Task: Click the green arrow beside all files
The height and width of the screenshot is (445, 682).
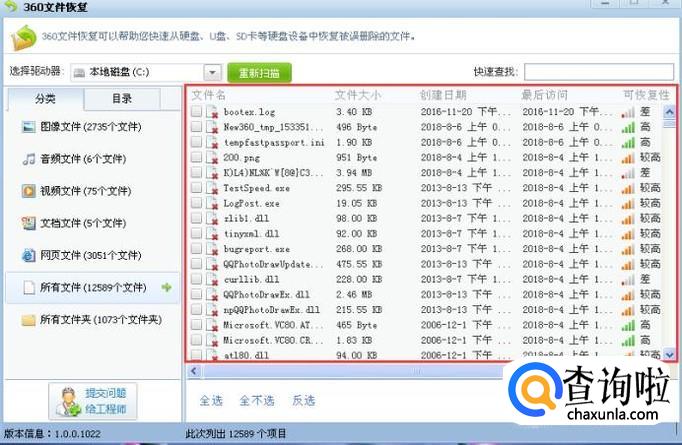Action: [167, 287]
